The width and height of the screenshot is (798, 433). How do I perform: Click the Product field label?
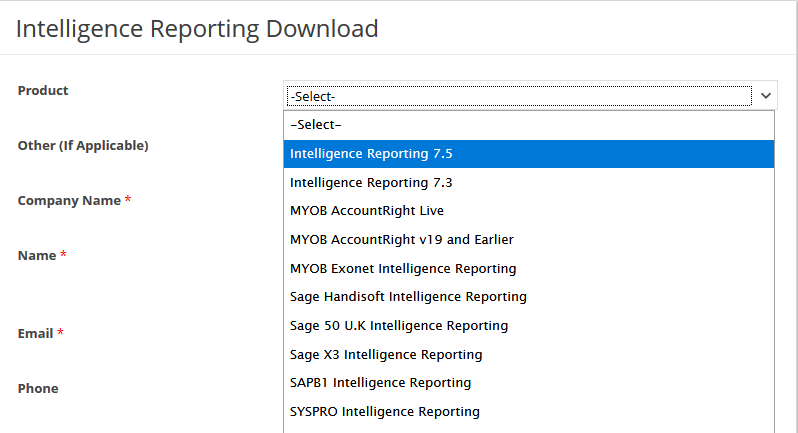43,91
